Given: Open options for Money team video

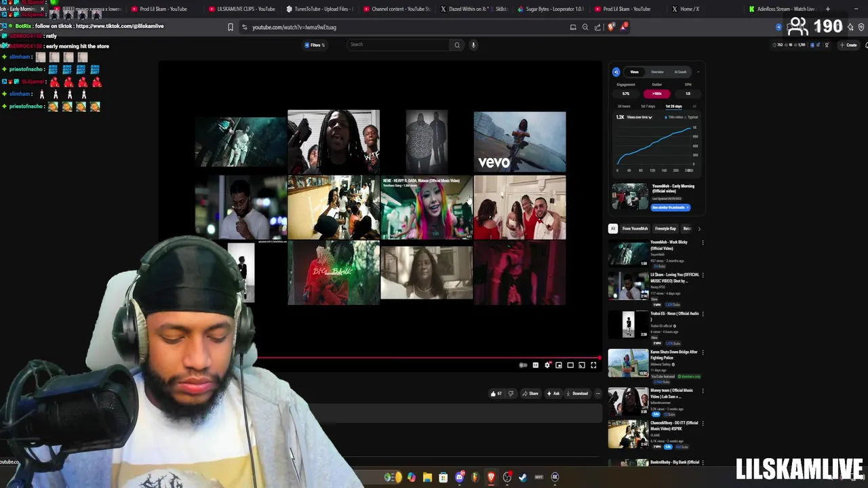Looking at the screenshot, I should click(703, 391).
